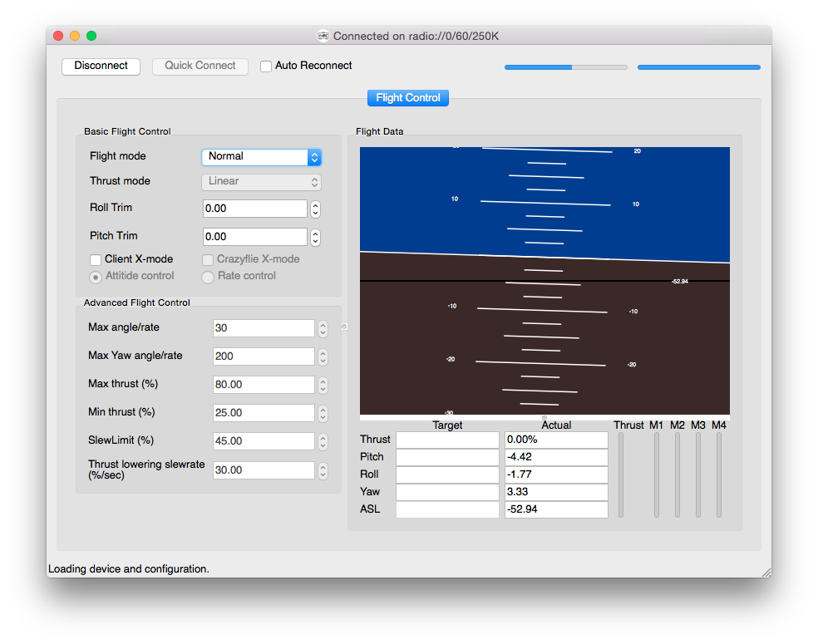Click the artificial horizon attitude display
818x644 pixels.
[545, 281]
